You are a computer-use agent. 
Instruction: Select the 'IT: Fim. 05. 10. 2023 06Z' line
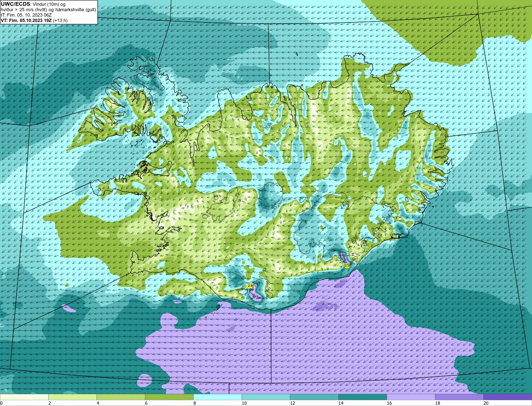click(x=26, y=15)
